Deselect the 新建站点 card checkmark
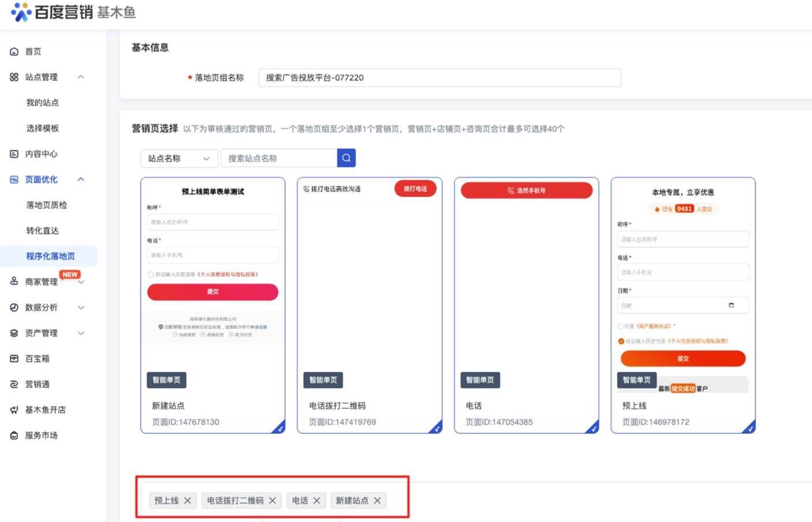This screenshot has height=522, width=812. [x=280, y=427]
